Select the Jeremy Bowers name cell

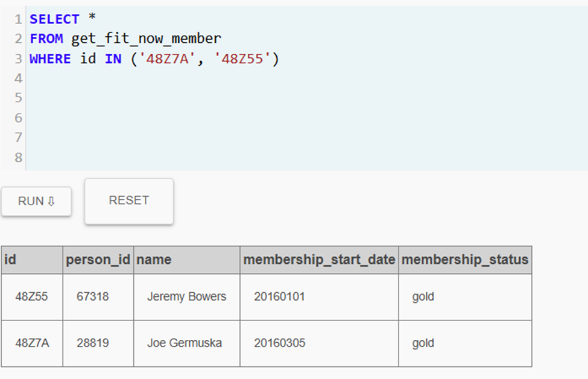(x=187, y=297)
